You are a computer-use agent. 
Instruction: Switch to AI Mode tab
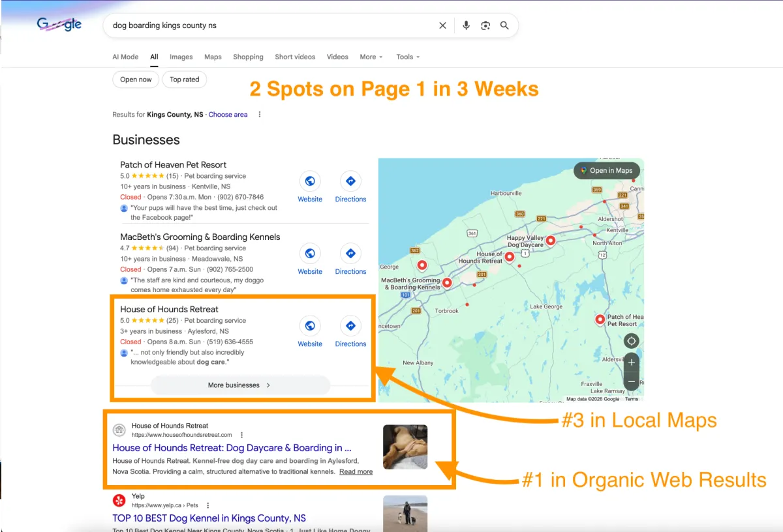(x=125, y=57)
